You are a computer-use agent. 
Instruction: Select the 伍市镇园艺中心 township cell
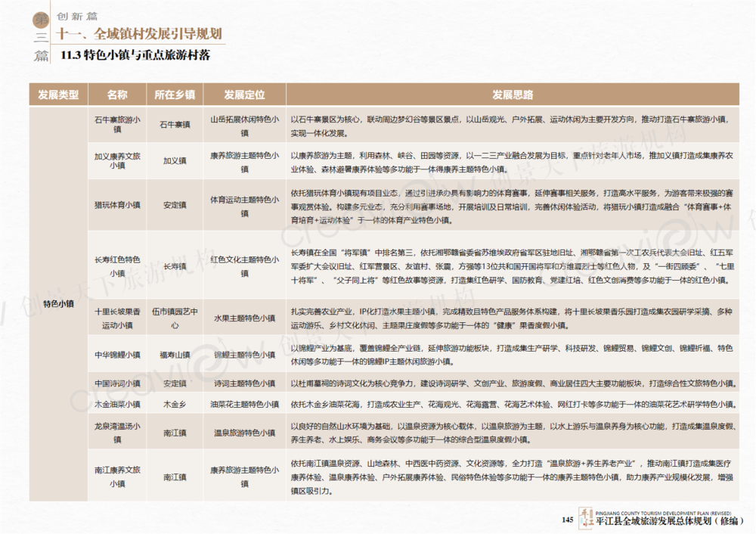175,318
